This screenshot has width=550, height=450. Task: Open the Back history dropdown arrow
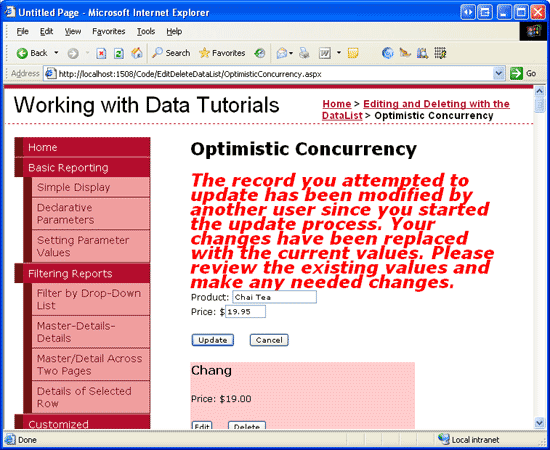[56, 53]
